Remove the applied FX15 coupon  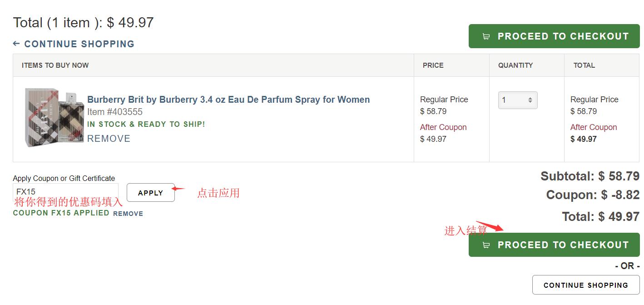click(x=128, y=214)
